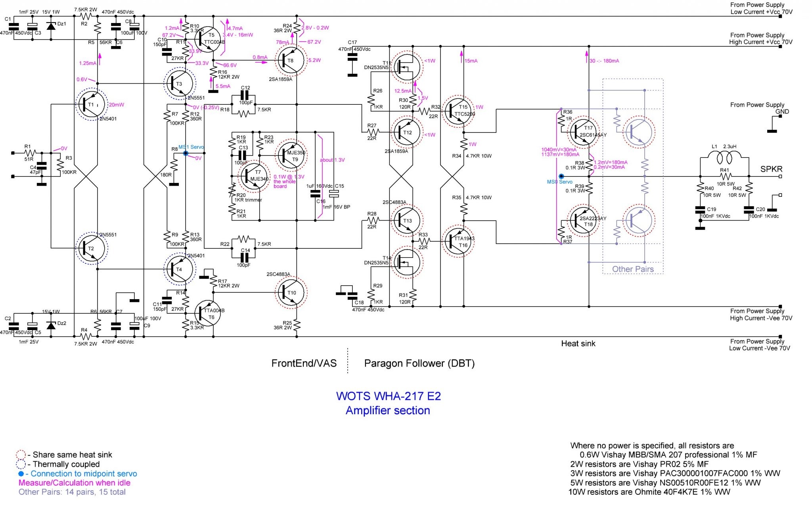Click High Current +Vcc 70V label
This screenshot has height=511, width=812.
pos(760,42)
